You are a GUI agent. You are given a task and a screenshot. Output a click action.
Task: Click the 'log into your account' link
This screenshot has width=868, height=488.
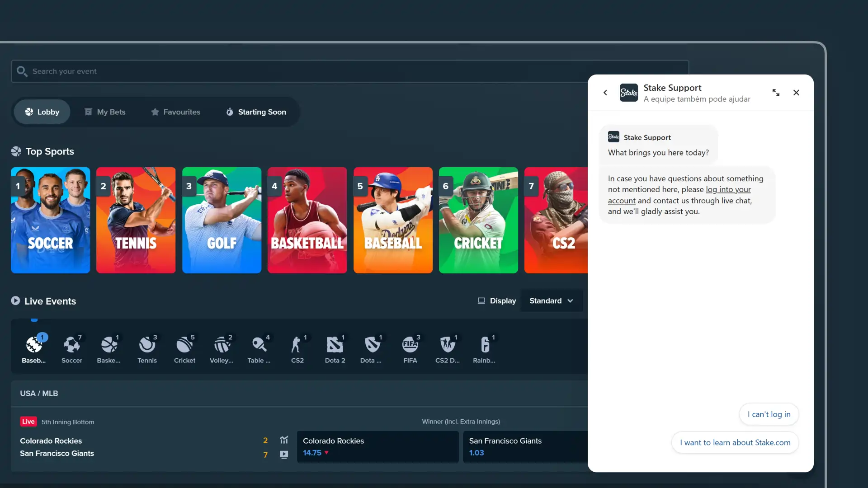[728, 190]
